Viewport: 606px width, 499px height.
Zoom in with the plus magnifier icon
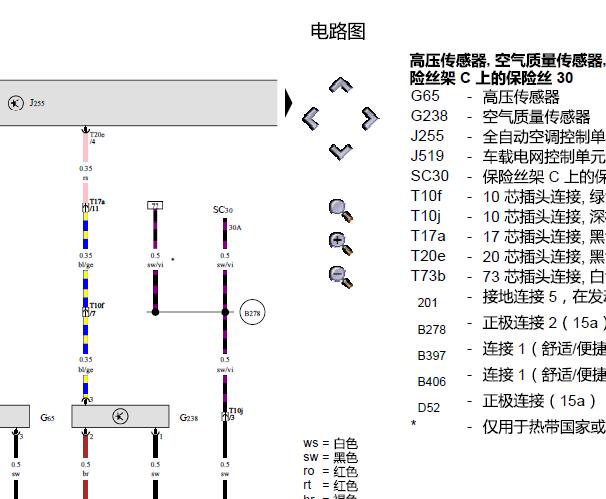point(340,244)
